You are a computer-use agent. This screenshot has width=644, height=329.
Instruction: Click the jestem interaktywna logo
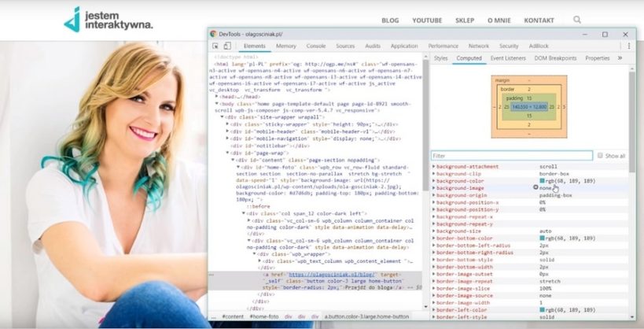click(109, 20)
